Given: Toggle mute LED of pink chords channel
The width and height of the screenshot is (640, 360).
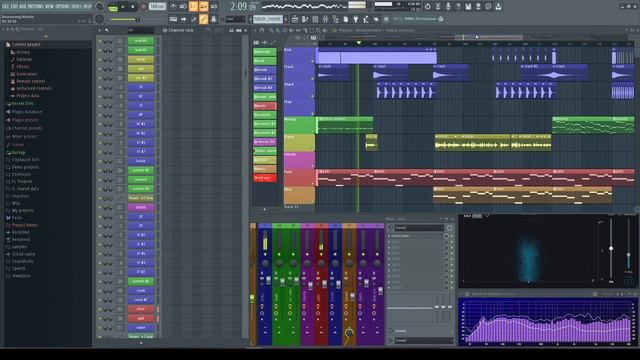Looking at the screenshot, I should pyautogui.click(x=100, y=207).
